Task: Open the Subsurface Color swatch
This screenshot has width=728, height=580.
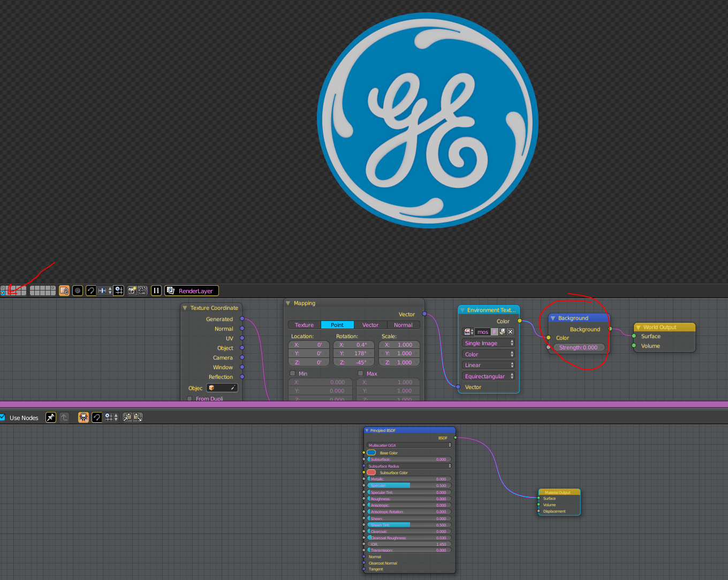Action: pyautogui.click(x=371, y=472)
